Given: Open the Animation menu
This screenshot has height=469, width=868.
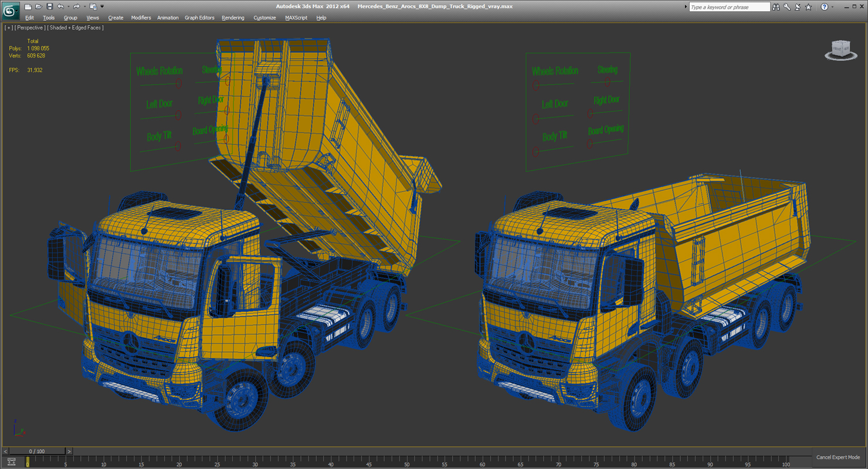Looking at the screenshot, I should pos(168,18).
